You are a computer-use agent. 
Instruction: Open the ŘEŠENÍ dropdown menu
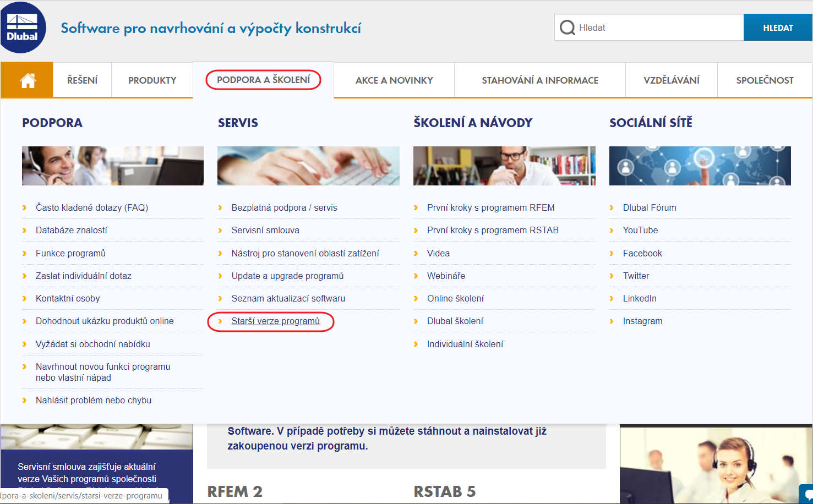(x=81, y=79)
